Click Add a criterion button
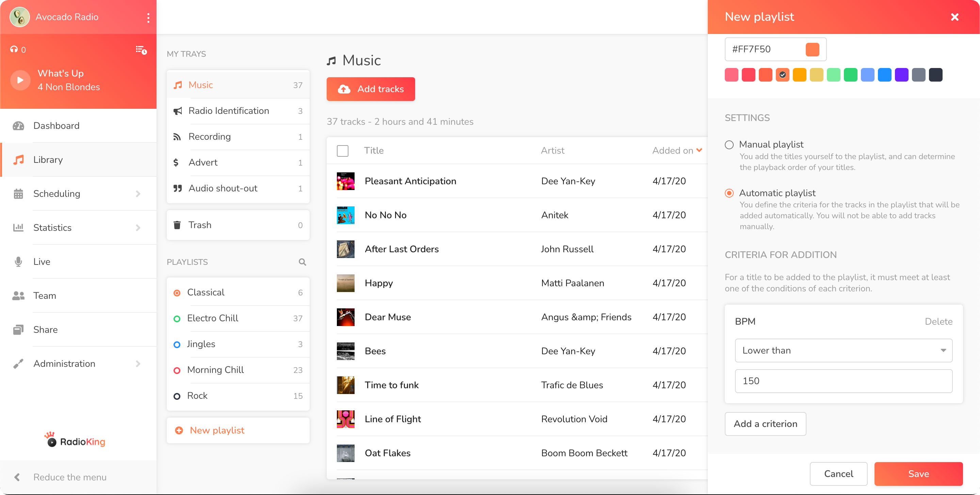Viewport: 980px width, 495px height. [765, 424]
